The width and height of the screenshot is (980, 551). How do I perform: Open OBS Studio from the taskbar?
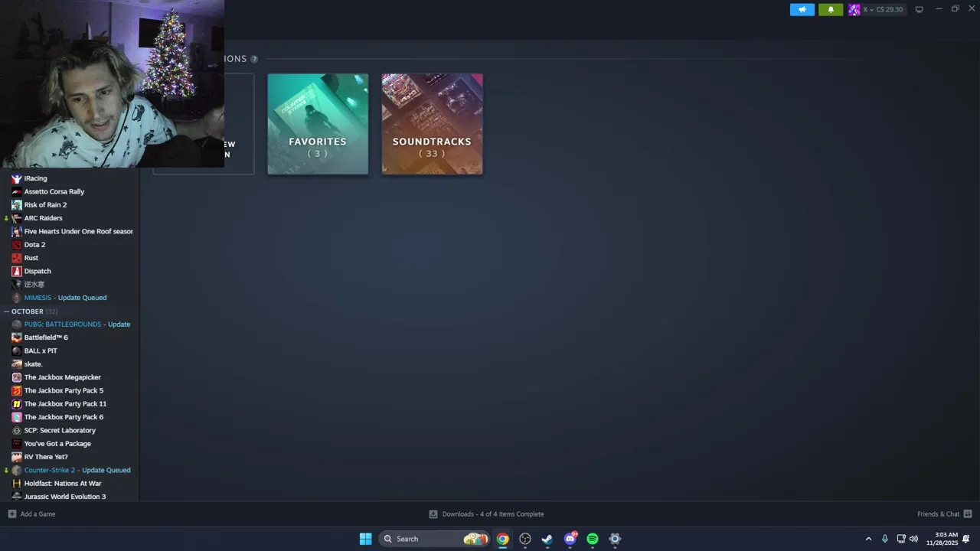tap(524, 539)
